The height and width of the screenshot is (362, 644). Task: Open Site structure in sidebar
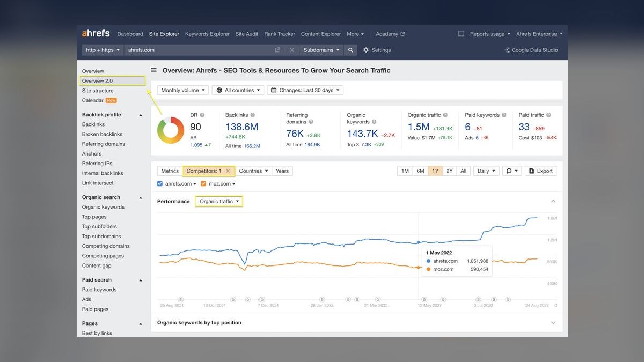pos(98,91)
